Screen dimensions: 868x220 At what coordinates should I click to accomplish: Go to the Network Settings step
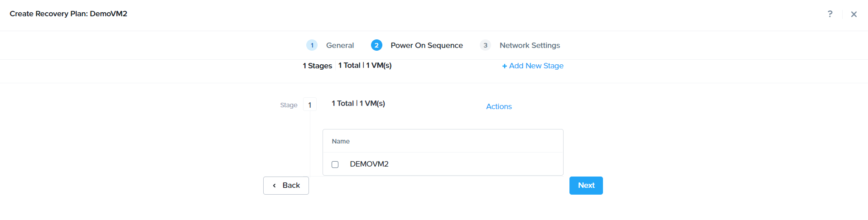(530, 45)
